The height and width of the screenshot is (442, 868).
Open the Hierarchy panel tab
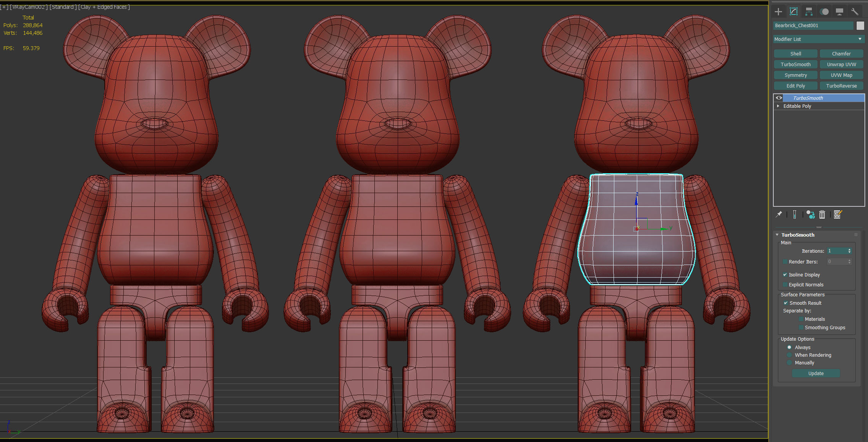(809, 11)
